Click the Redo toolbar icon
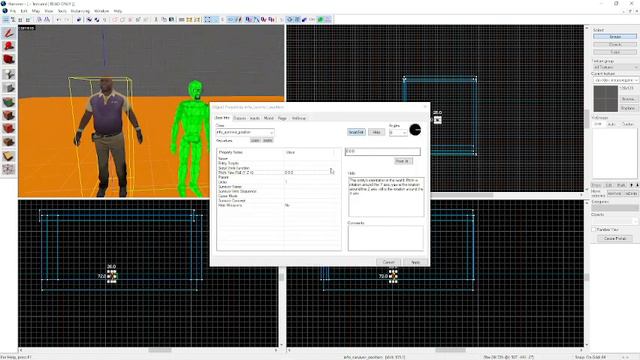640x360 pixels. click(x=67, y=20)
